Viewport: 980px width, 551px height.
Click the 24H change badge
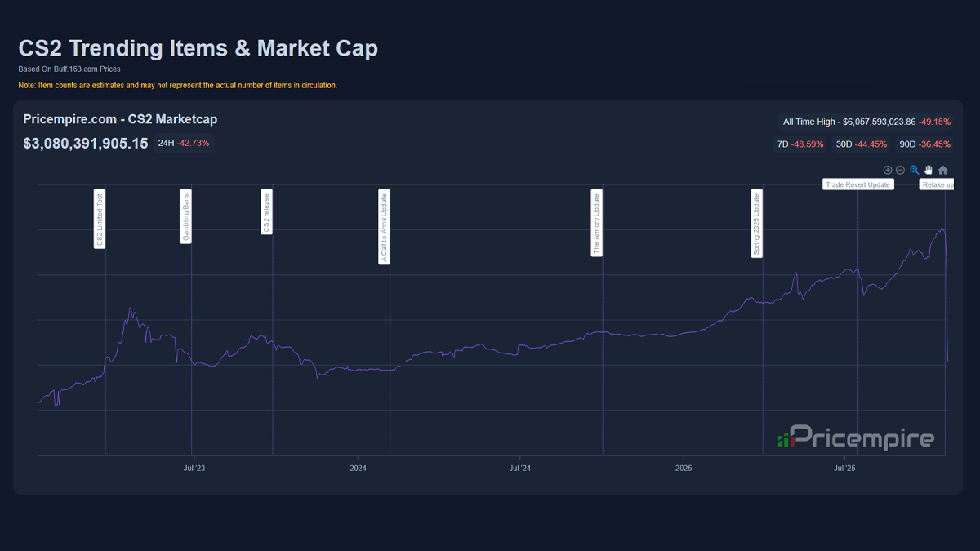[x=184, y=143]
